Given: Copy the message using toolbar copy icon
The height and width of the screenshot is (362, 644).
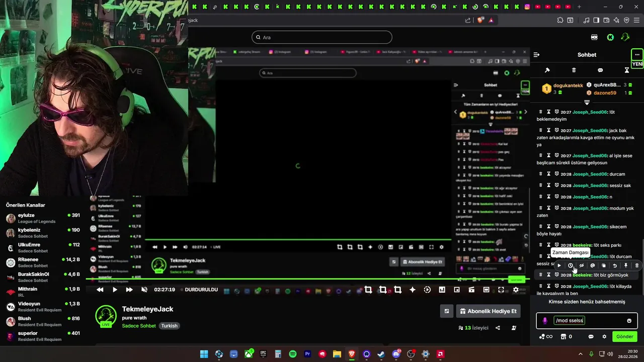Looking at the screenshot, I should tap(604, 265).
